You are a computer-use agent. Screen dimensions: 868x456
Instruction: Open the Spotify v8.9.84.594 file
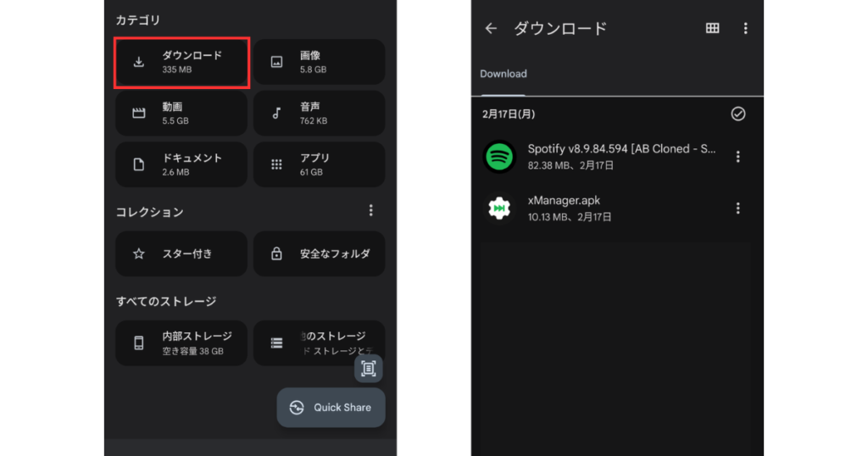617,157
